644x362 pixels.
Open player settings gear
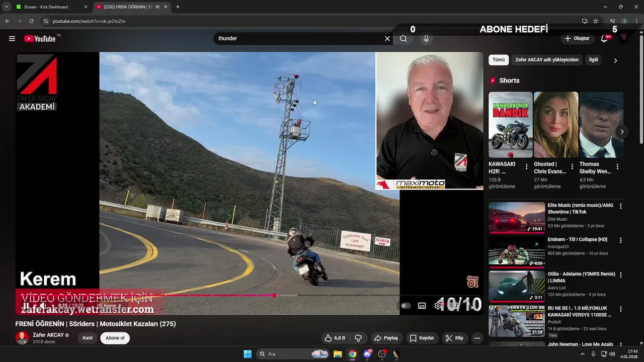tap(437, 306)
